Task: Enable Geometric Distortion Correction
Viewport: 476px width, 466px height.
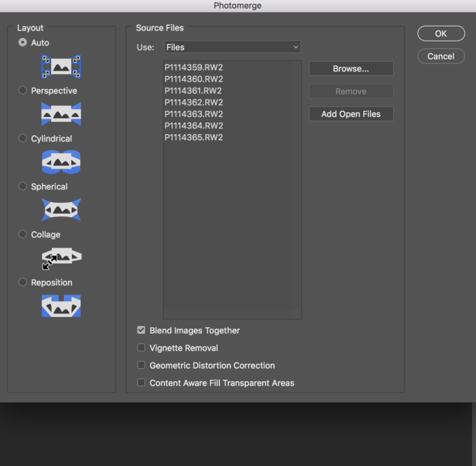Action: click(141, 365)
